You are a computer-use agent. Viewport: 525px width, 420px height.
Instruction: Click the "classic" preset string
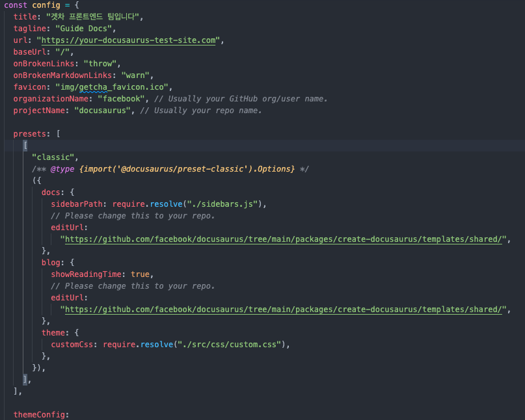click(x=55, y=157)
